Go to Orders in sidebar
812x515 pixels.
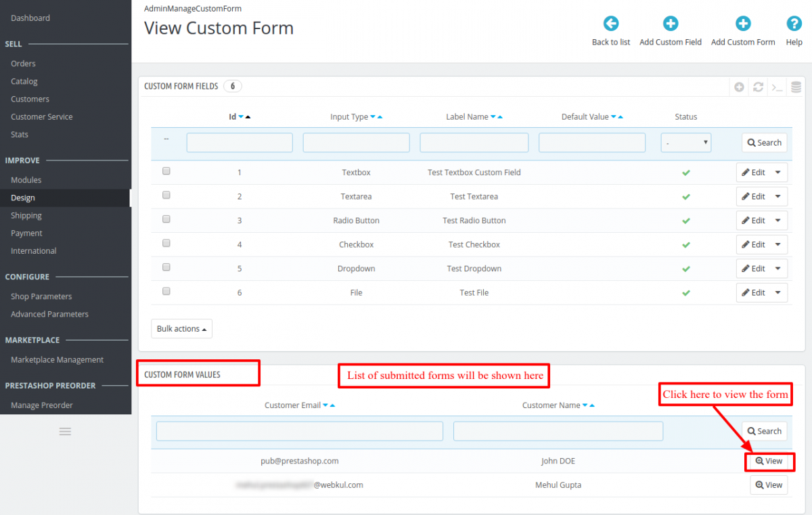[x=23, y=64]
